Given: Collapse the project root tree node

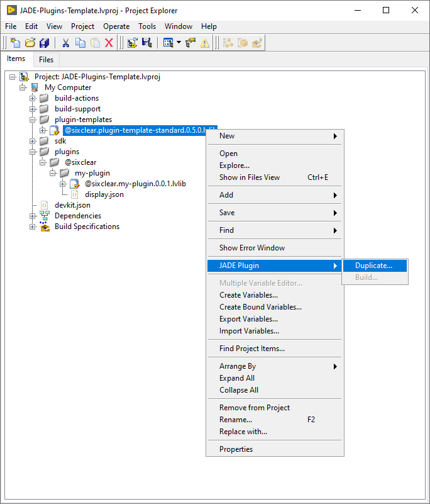Looking at the screenshot, I should point(12,77).
